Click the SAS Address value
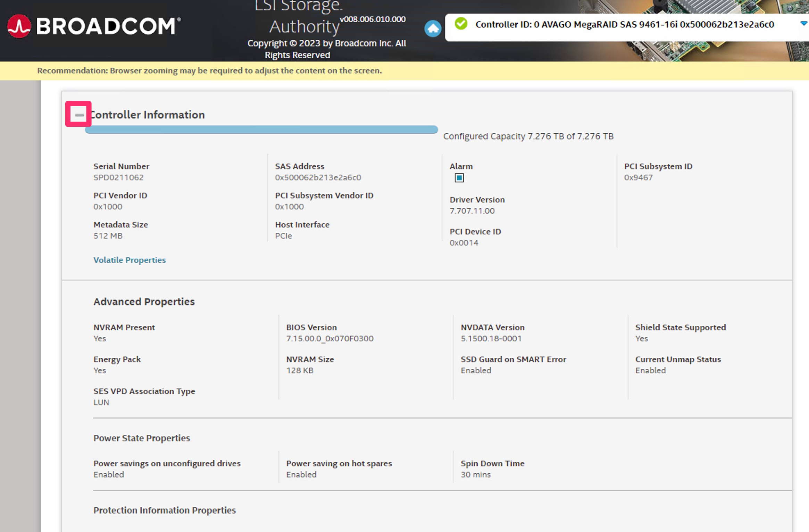The height and width of the screenshot is (532, 809). click(318, 177)
